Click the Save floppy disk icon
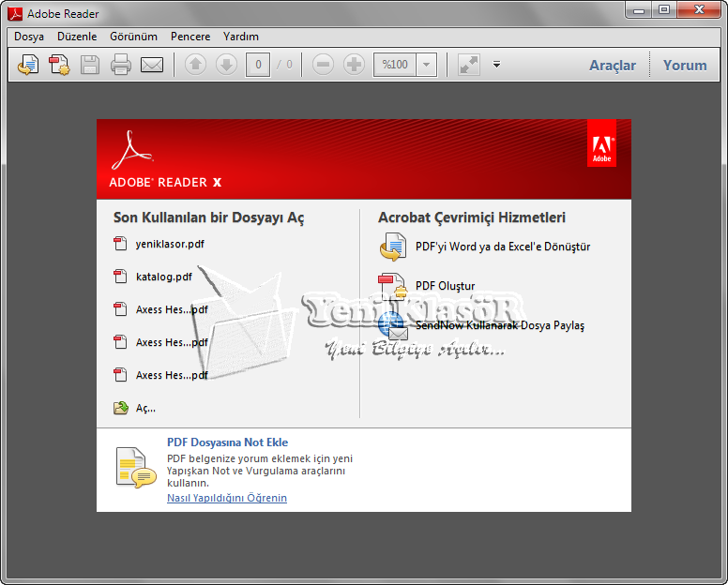The width and height of the screenshot is (728, 585). pos(90,65)
